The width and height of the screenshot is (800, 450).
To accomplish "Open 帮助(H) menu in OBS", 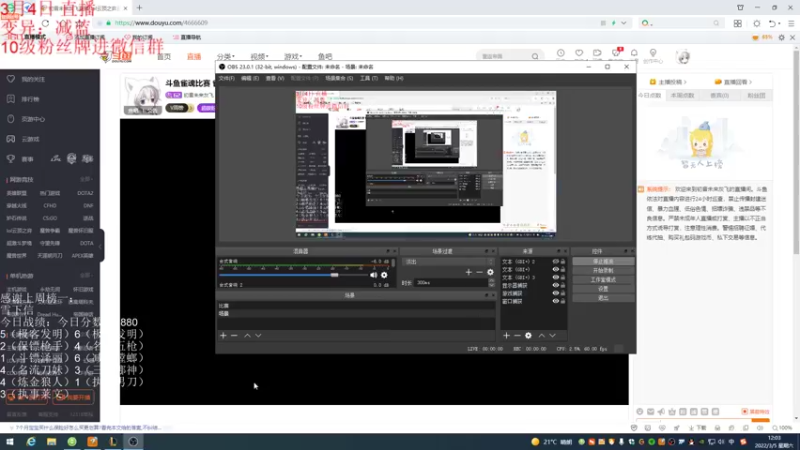I will click(x=394, y=79).
